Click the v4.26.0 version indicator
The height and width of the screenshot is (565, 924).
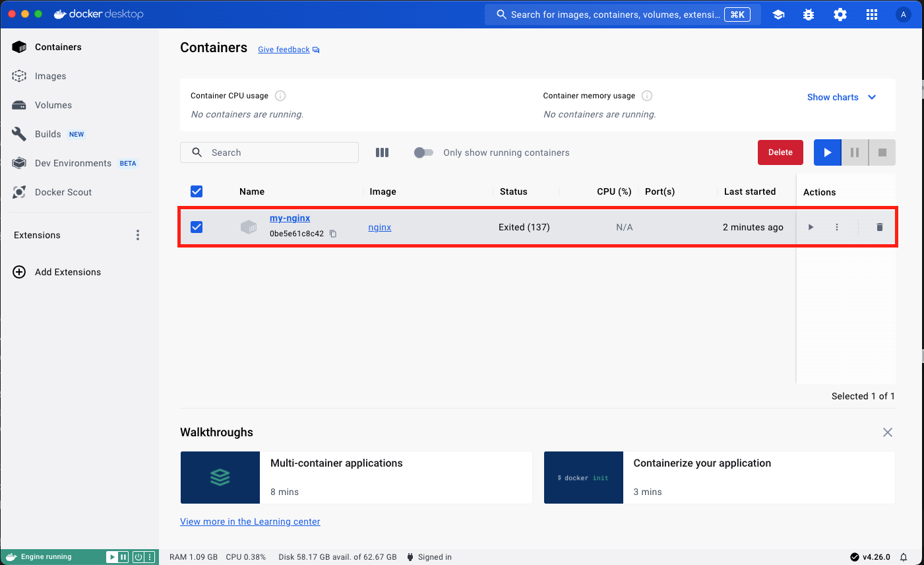pyautogui.click(x=871, y=557)
